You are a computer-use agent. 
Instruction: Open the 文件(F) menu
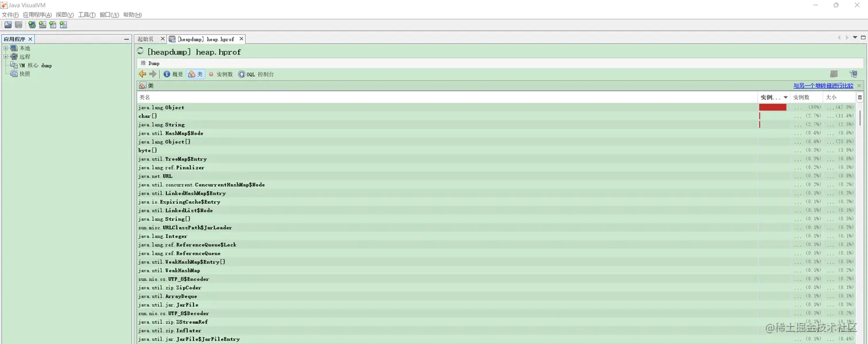click(x=10, y=15)
